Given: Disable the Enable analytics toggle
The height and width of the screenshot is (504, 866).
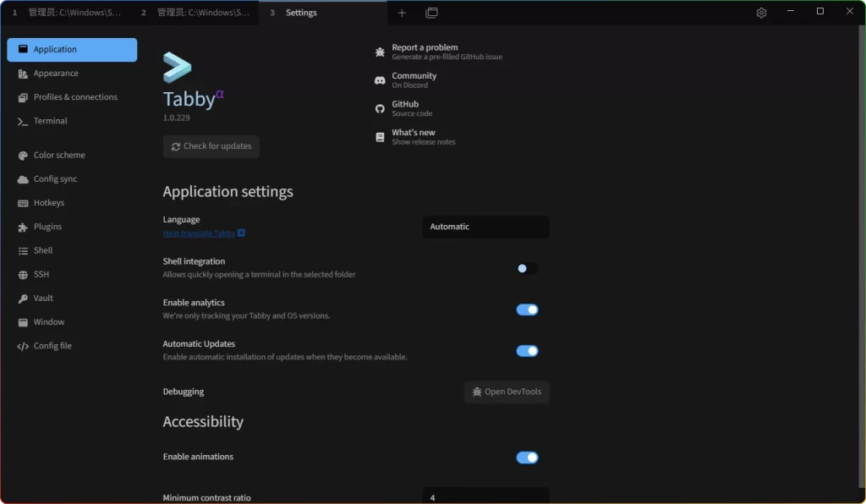Looking at the screenshot, I should pyautogui.click(x=527, y=310).
